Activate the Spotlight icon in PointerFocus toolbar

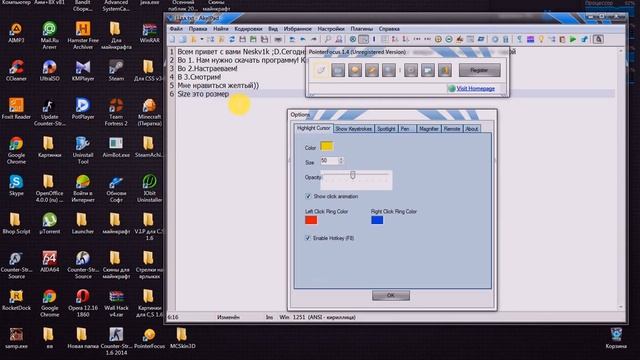tap(355, 70)
